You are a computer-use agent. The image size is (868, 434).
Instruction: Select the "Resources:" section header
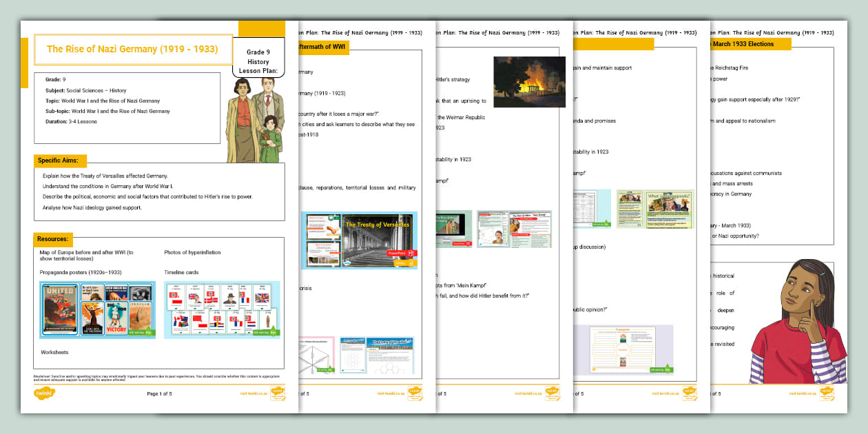[53, 239]
